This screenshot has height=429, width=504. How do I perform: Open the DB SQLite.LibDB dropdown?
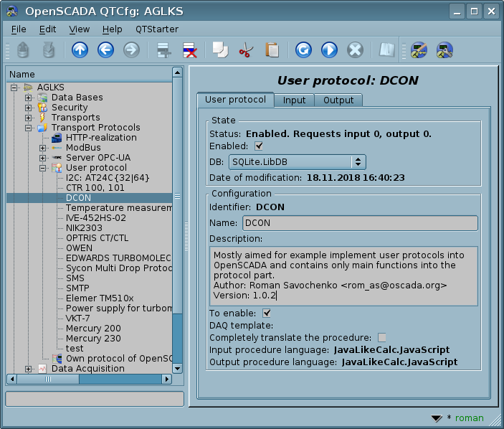(x=297, y=162)
